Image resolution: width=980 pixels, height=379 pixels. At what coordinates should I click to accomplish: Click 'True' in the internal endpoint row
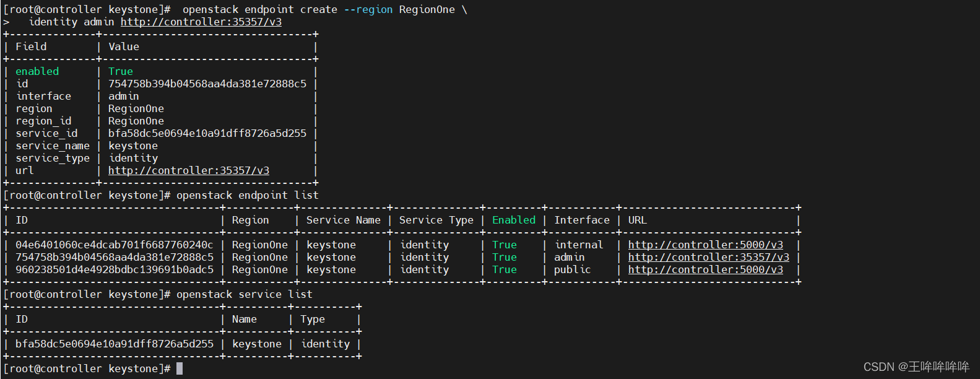[x=505, y=245]
